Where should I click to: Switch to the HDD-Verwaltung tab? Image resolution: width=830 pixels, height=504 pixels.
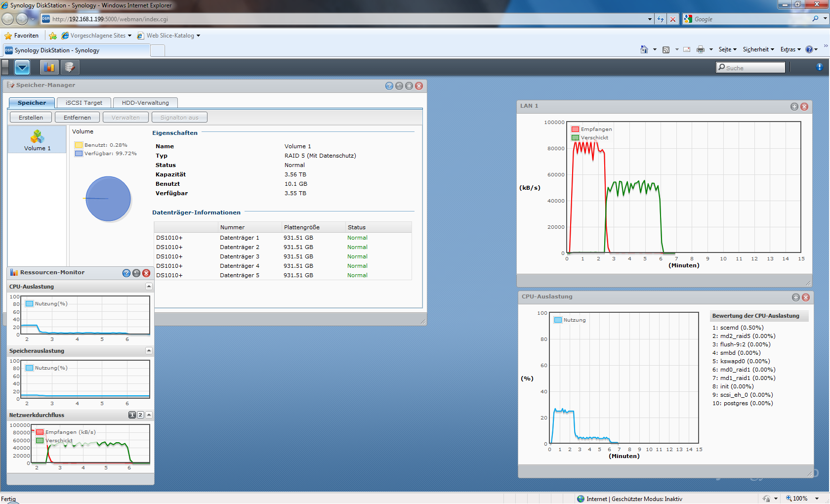145,103
